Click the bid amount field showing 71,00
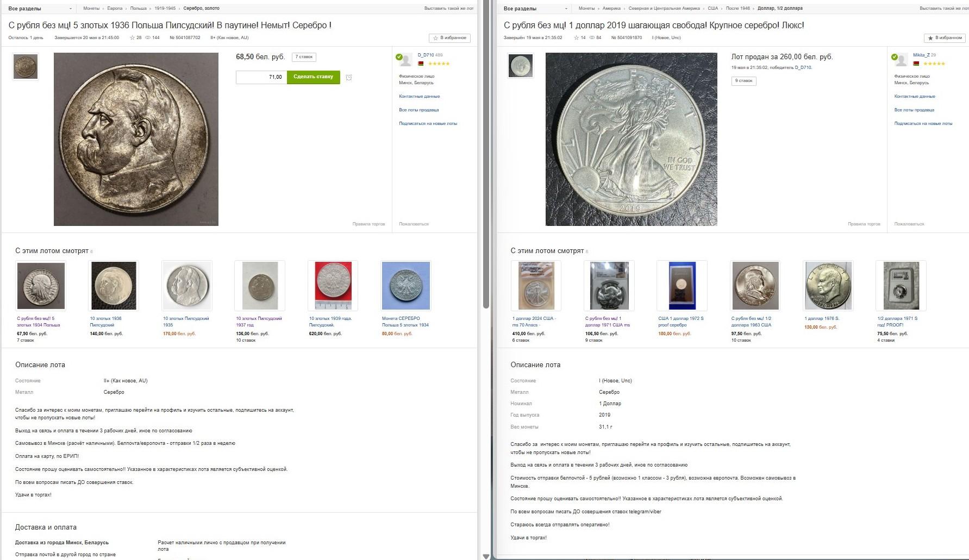 click(261, 77)
